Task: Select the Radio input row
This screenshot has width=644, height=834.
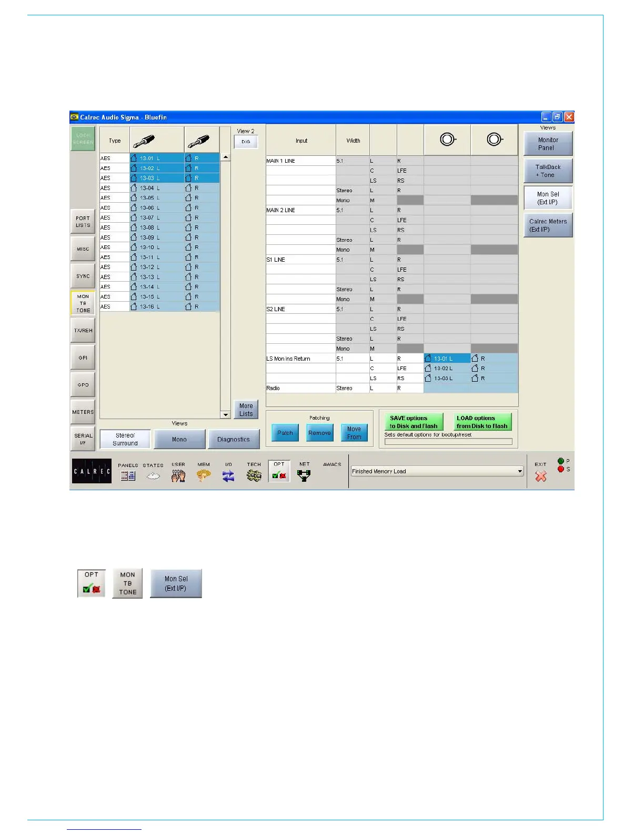Action: [300, 388]
